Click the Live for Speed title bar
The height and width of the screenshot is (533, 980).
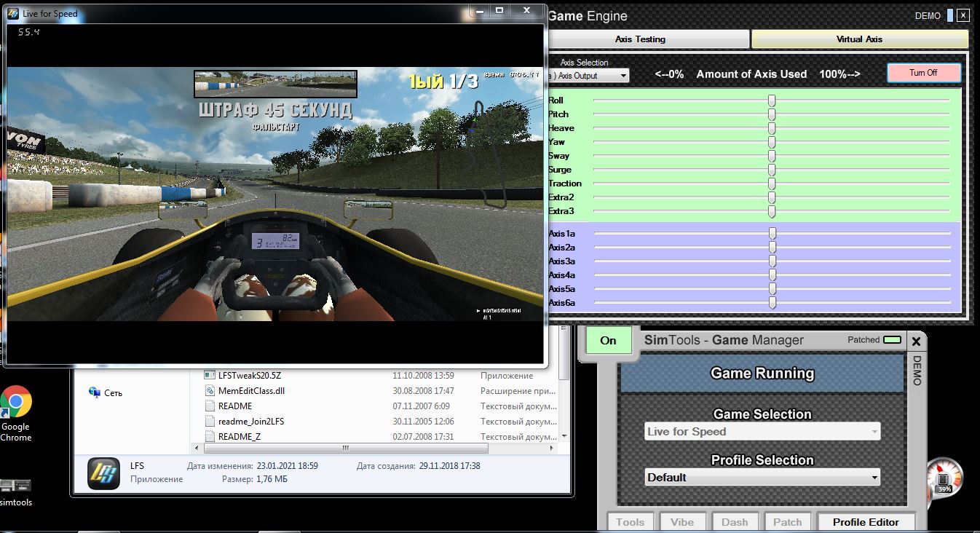tap(274, 14)
